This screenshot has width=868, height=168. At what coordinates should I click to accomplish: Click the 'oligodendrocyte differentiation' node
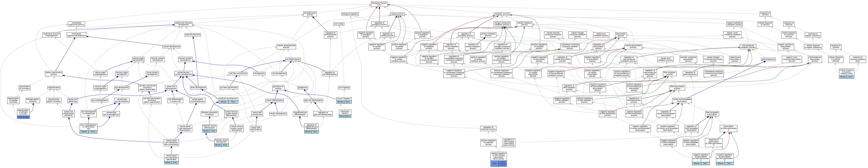pyautogui.click(x=300, y=114)
